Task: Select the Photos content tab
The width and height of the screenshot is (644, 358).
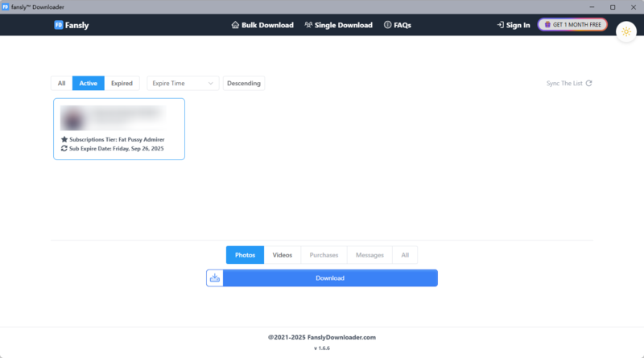Action: pyautogui.click(x=245, y=255)
